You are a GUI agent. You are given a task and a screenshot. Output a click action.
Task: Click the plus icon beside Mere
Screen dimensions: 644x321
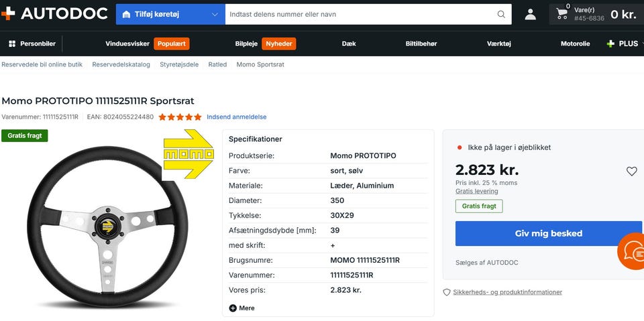(233, 308)
